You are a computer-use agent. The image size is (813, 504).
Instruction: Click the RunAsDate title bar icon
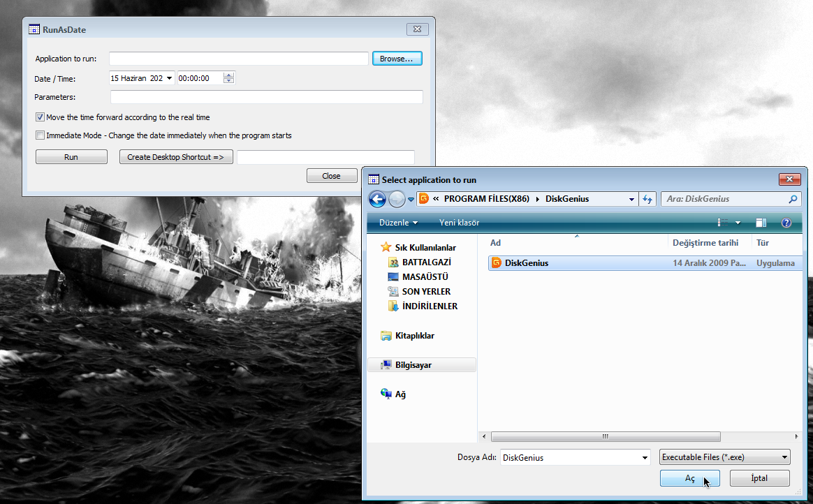[34, 29]
